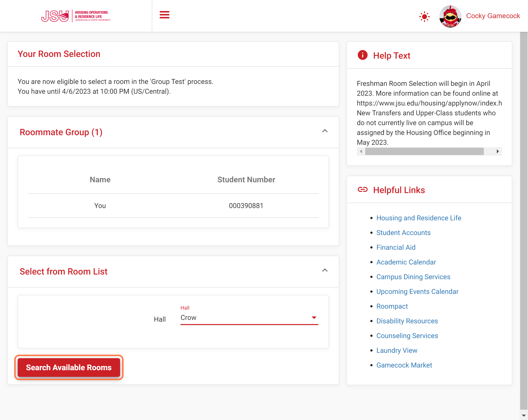
Task: Click the 'You' roommate row name
Action: click(100, 206)
